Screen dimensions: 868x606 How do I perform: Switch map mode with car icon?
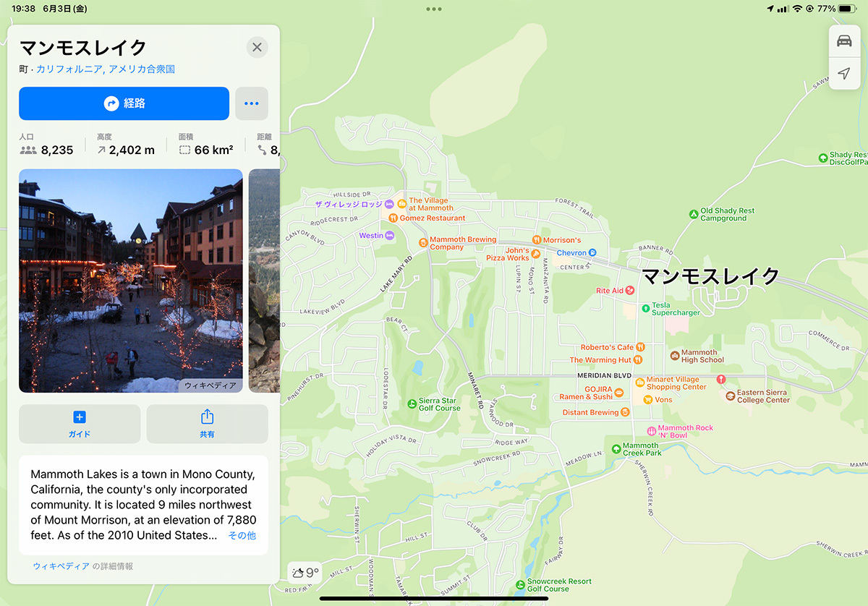[844, 41]
